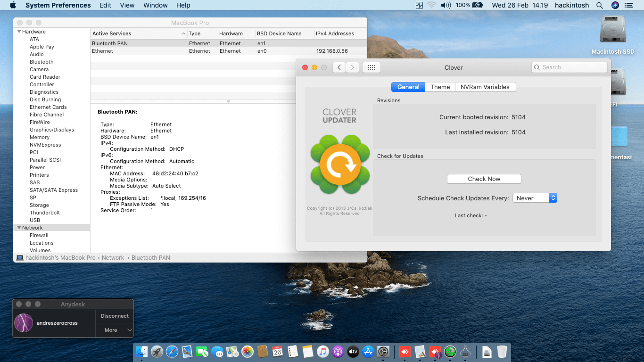
Task: Select the Ethernet row in Active Services
Action: pos(229,51)
